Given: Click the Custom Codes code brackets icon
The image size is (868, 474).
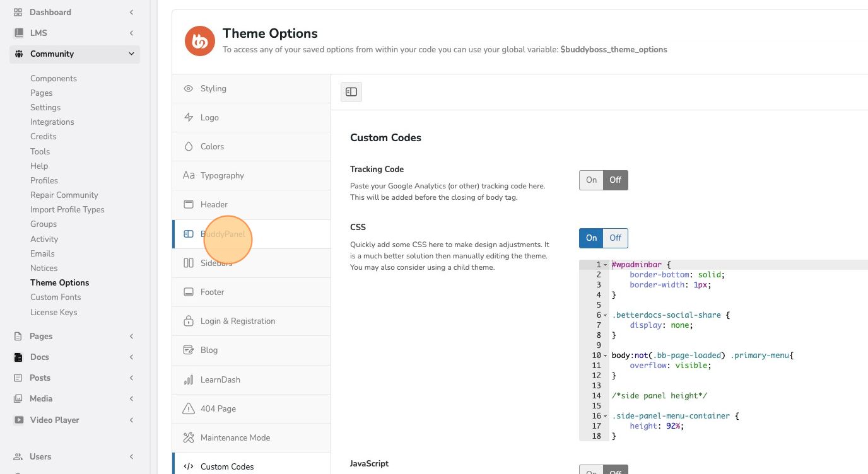Looking at the screenshot, I should 188,466.
